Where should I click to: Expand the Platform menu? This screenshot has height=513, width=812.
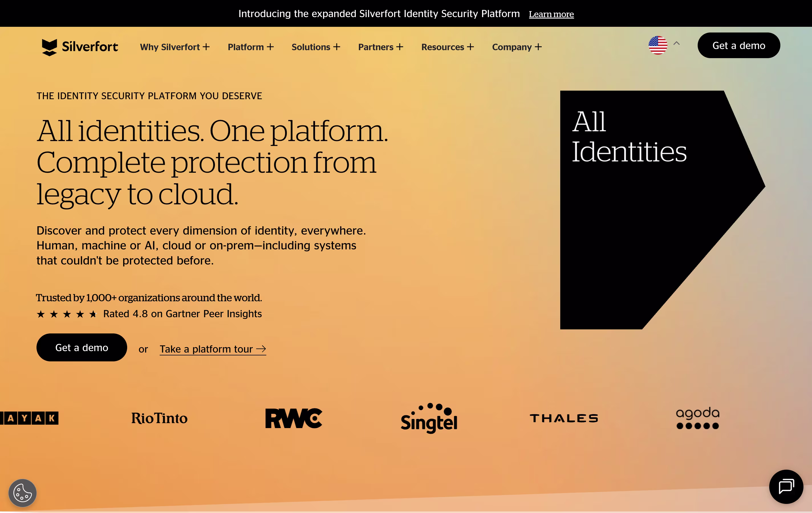(251, 47)
